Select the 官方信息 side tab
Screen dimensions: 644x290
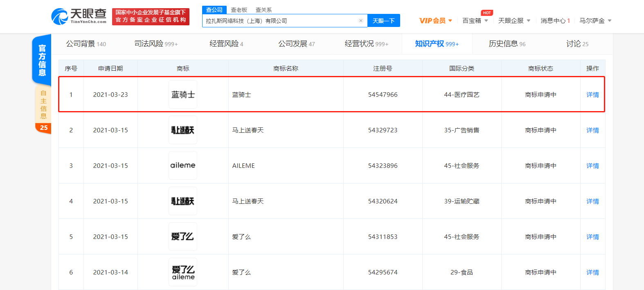42,60
